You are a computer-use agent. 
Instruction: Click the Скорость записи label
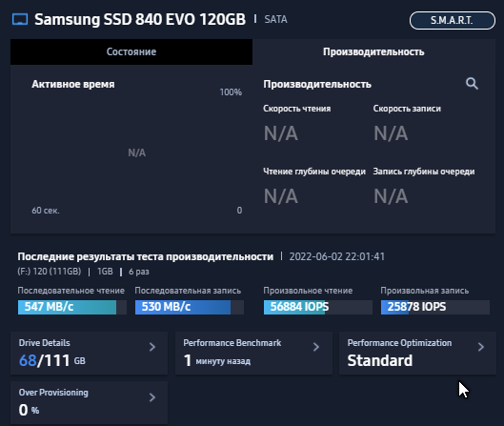[x=407, y=109]
